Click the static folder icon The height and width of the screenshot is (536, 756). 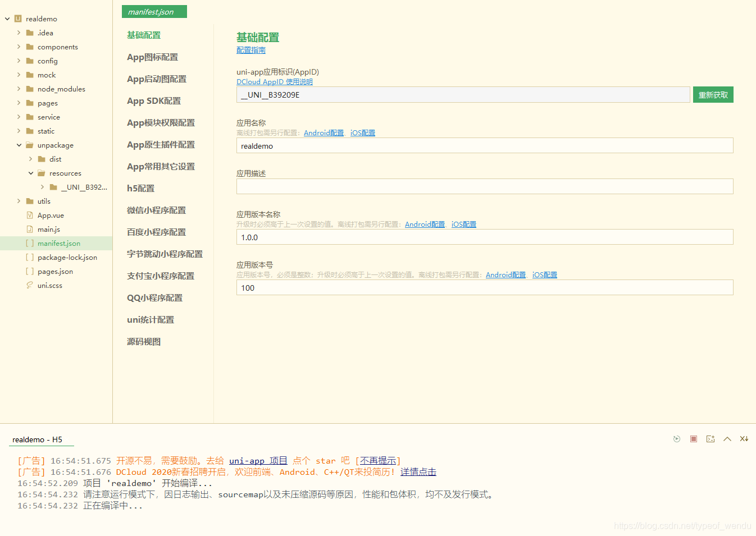pyautogui.click(x=30, y=131)
